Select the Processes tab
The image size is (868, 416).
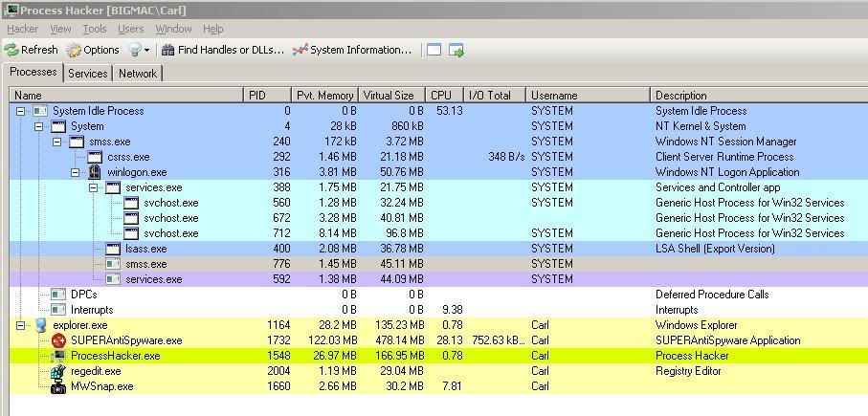[x=33, y=72]
